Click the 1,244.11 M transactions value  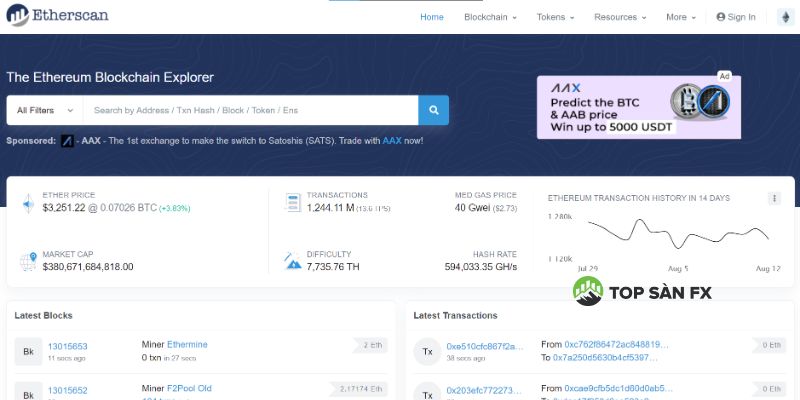coord(330,208)
